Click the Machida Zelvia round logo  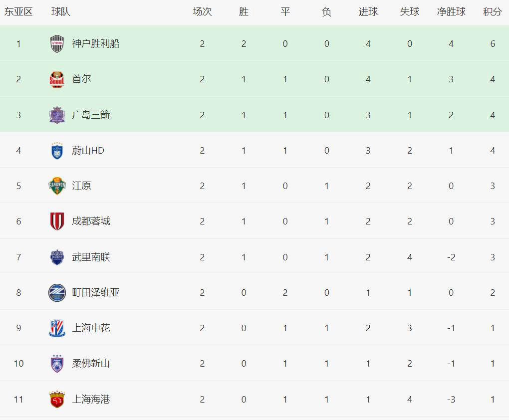point(57,293)
